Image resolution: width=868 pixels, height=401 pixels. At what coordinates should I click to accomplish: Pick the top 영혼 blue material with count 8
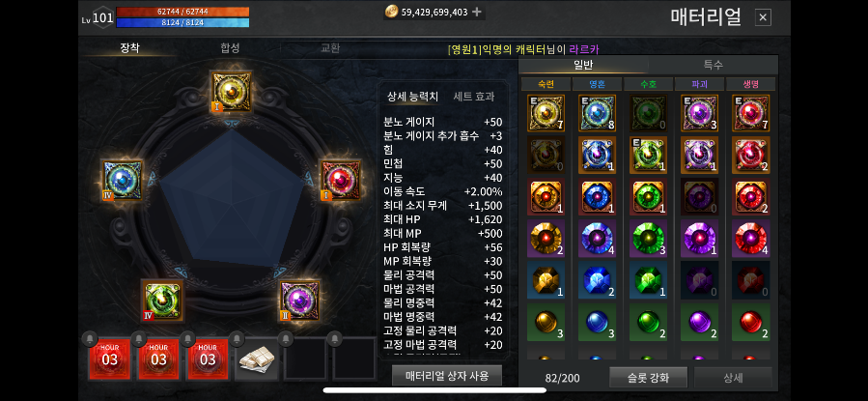click(x=598, y=113)
